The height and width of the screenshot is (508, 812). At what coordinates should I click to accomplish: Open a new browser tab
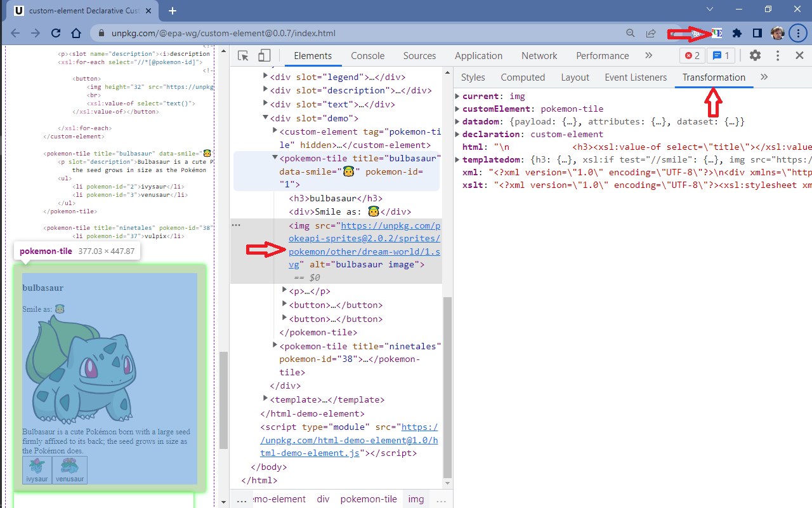pyautogui.click(x=172, y=11)
